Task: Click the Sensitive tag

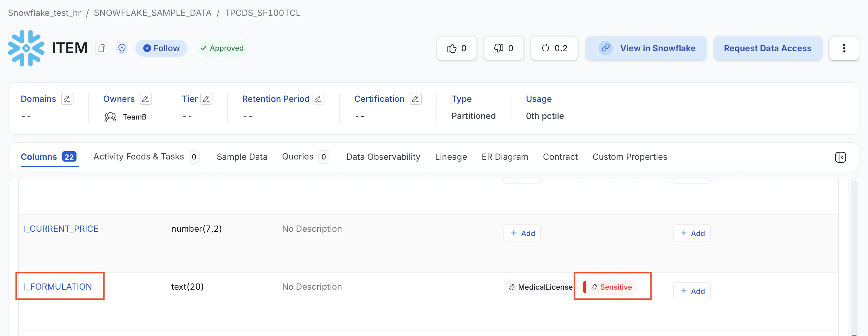Action: 610,287
